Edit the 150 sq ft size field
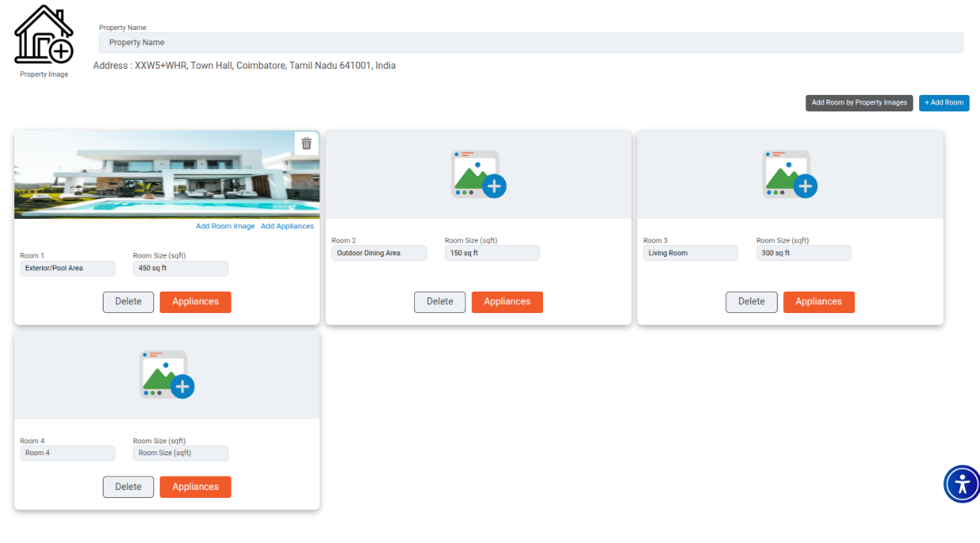The image size is (980, 543). 492,254
